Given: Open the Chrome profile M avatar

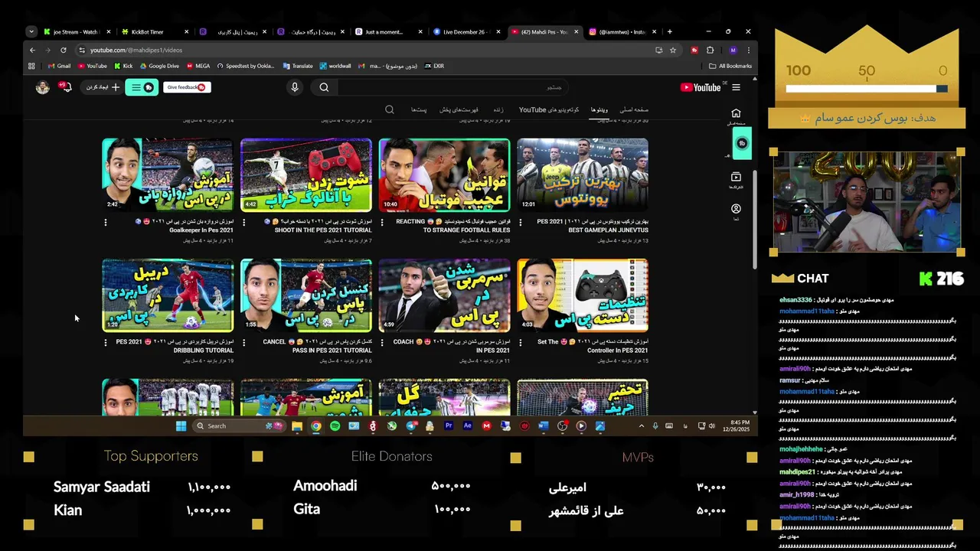Looking at the screenshot, I should [733, 50].
